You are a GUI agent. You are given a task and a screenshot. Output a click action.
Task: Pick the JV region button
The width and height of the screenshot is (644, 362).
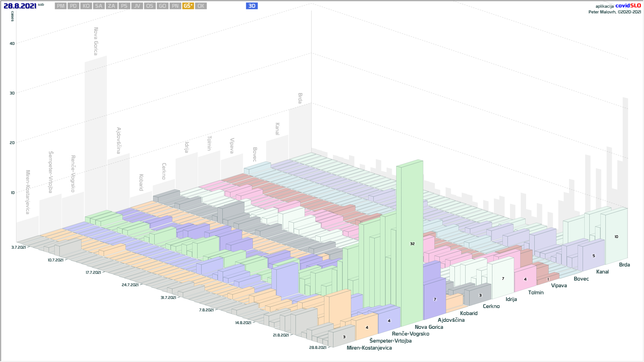coord(137,6)
